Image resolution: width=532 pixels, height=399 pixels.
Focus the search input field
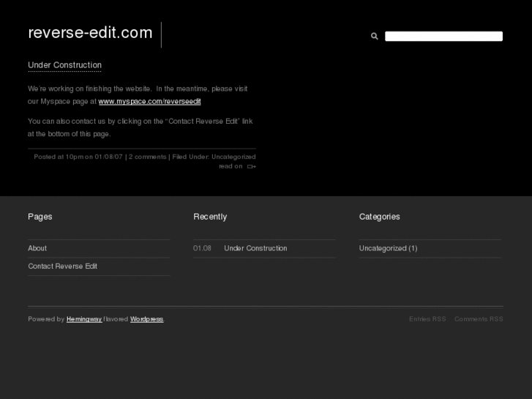(443, 37)
